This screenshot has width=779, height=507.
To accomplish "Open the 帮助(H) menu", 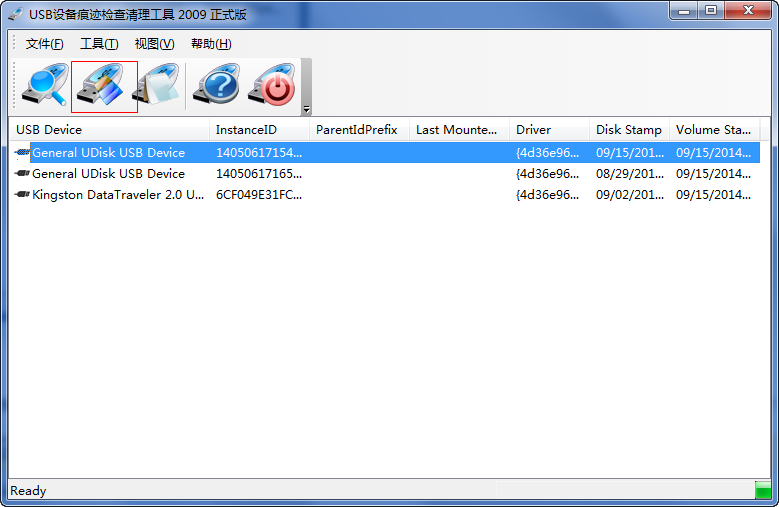I will [x=211, y=44].
